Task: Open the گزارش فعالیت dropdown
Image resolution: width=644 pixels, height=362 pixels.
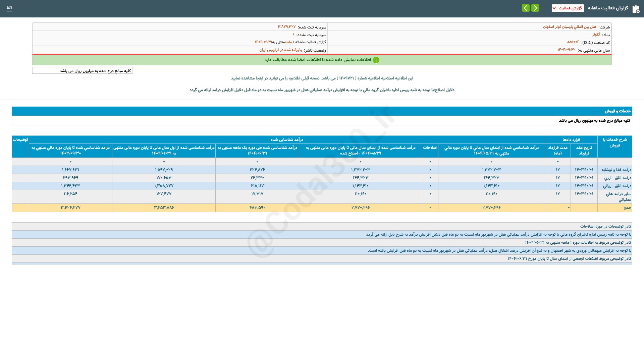Action: click(568, 8)
